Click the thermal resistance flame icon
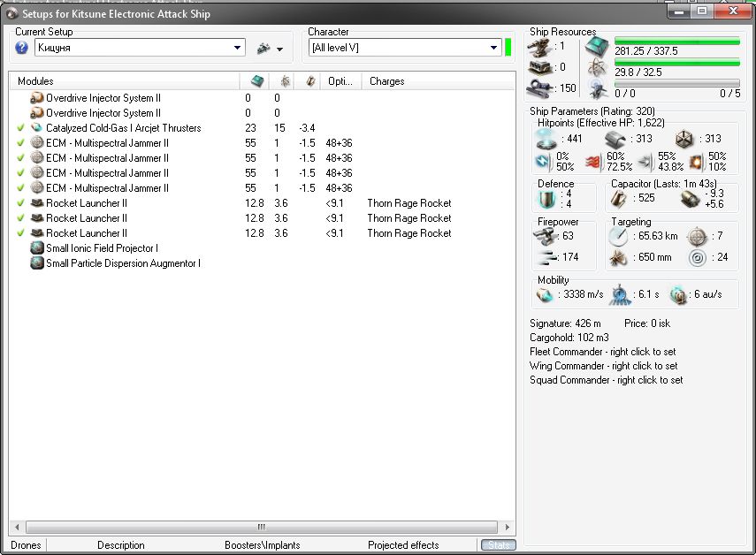 tap(593, 163)
